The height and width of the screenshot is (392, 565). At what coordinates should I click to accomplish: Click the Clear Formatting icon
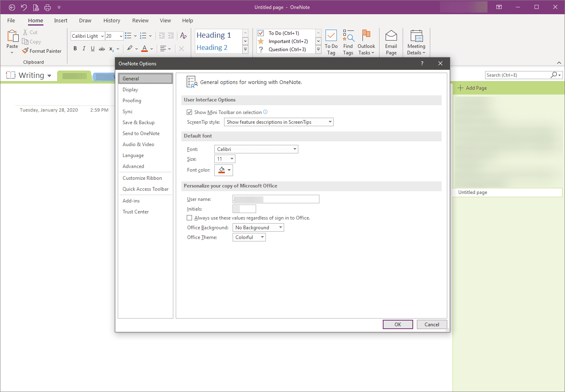(x=183, y=36)
